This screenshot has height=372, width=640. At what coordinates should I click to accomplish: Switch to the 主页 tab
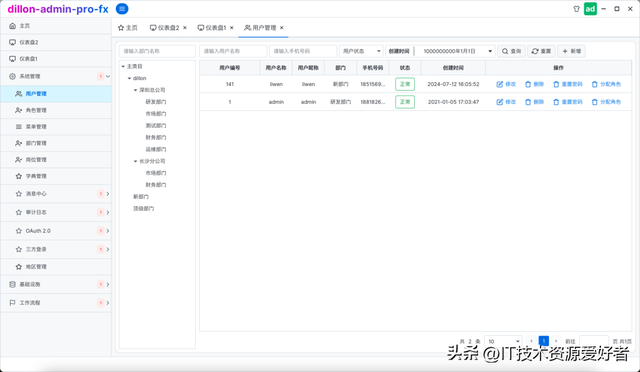tap(128, 28)
